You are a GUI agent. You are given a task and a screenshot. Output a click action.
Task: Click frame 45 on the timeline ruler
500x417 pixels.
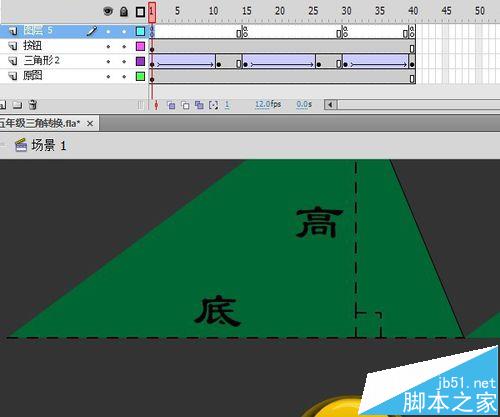446,11
